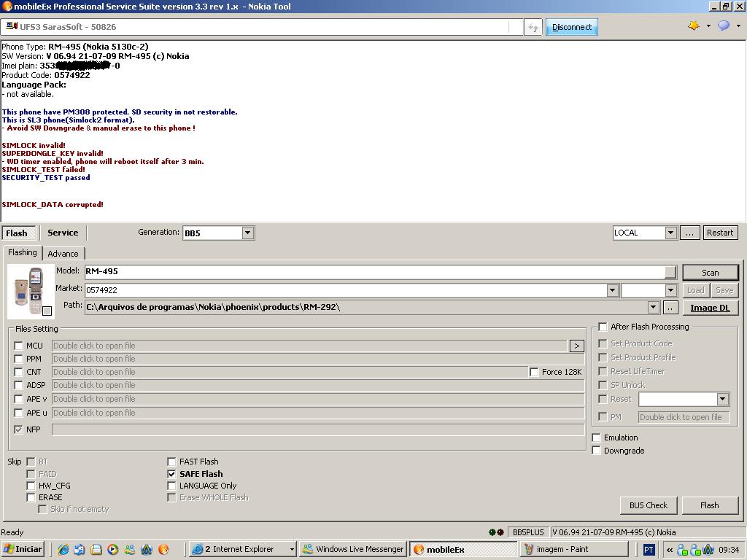Image resolution: width=747 pixels, height=560 pixels.
Task: Click the Scan button
Action: (x=711, y=273)
